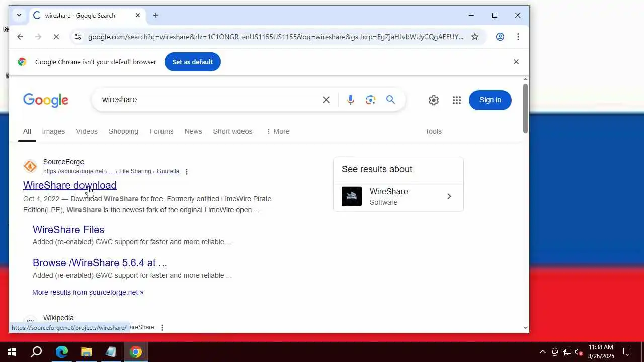
Task: Close the wireshare Google Search tab
Action: click(x=138, y=15)
